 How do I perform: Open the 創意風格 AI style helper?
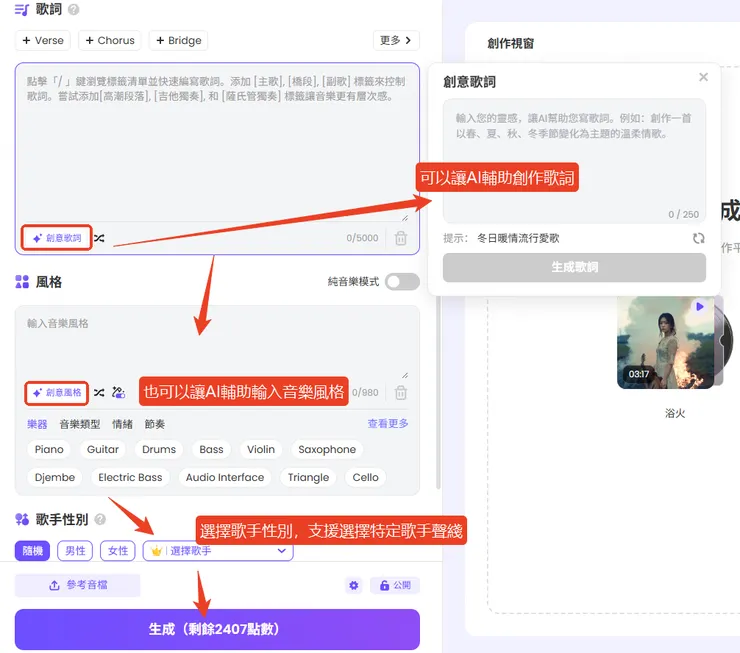click(x=57, y=393)
